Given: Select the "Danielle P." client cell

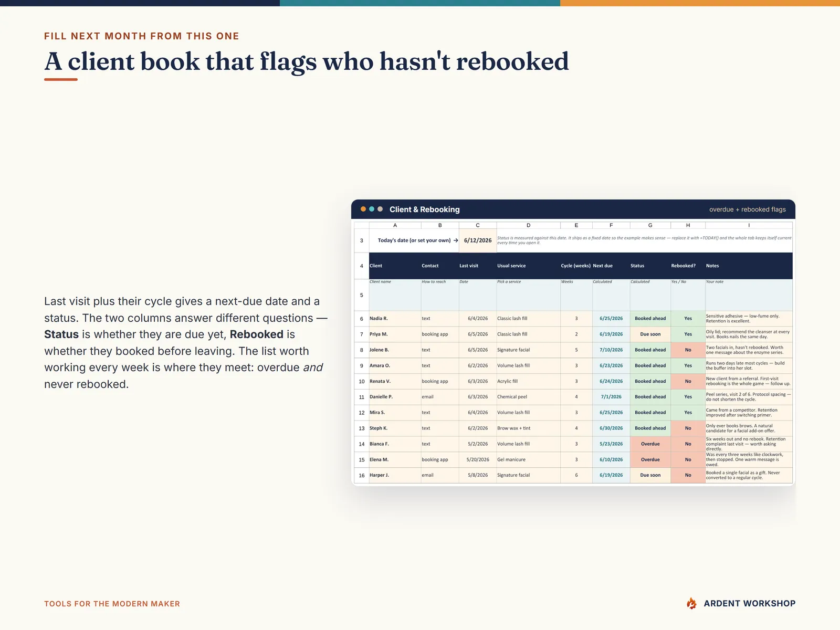Looking at the screenshot, I should point(395,397).
